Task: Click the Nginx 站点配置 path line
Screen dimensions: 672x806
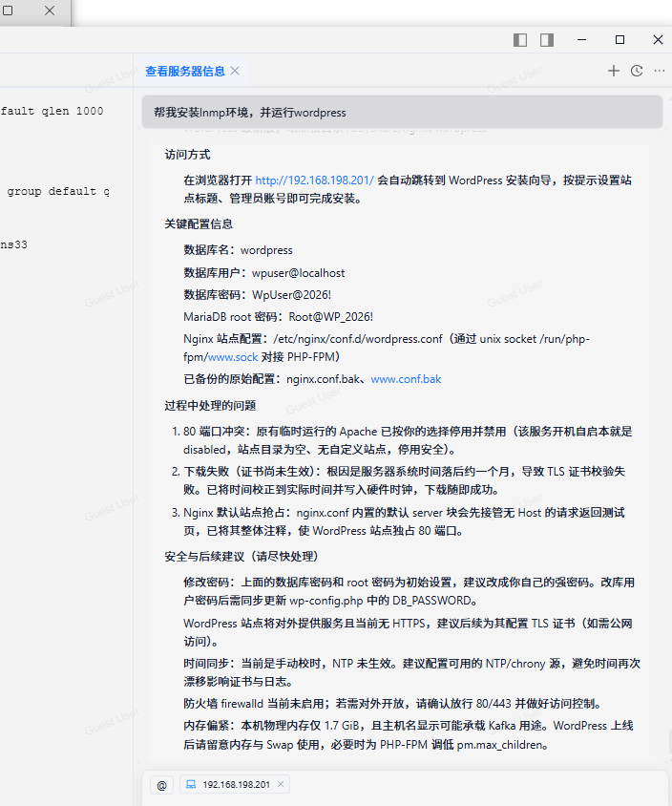Action: point(387,348)
